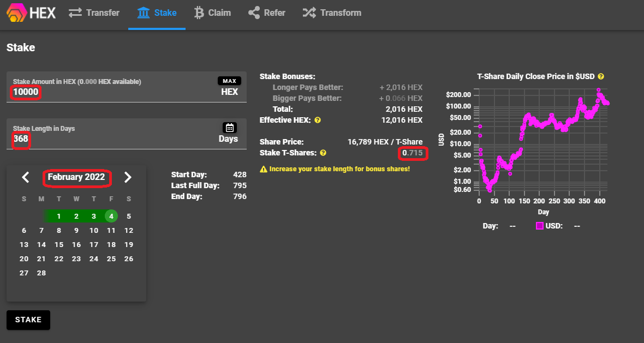Viewport: 644px width, 343px height.
Task: Click the 0.715 Stake T-Shares value
Action: (x=413, y=153)
